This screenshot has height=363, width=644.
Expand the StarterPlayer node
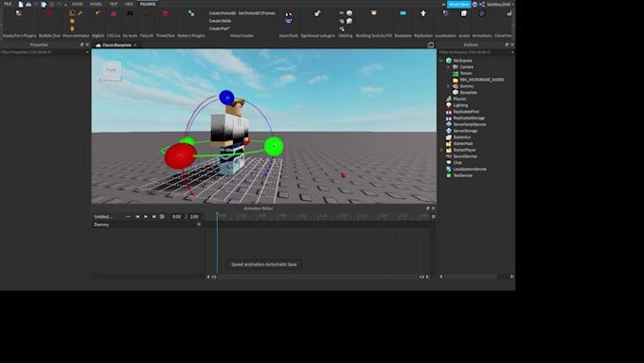[441, 150]
